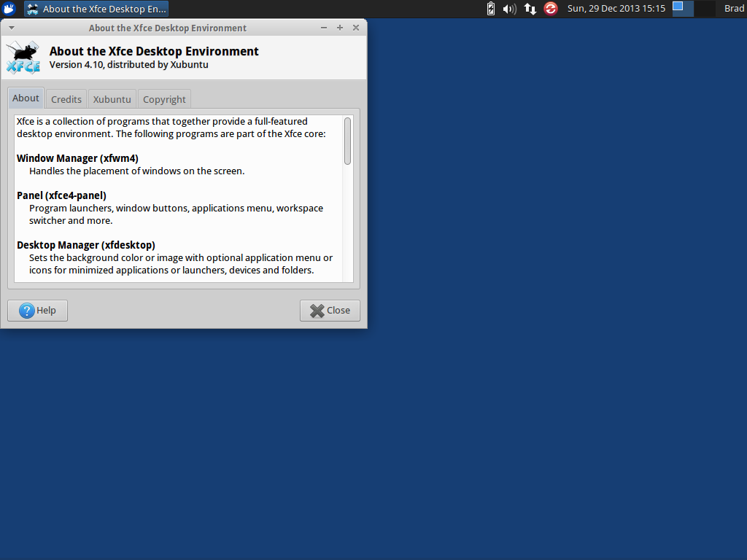Switch to the first workspace in the pager
This screenshot has height=560, width=747.
pyautogui.click(x=683, y=9)
